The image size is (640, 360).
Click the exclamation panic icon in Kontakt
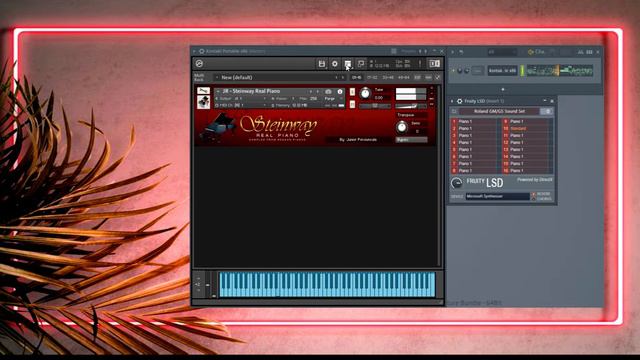(x=420, y=64)
